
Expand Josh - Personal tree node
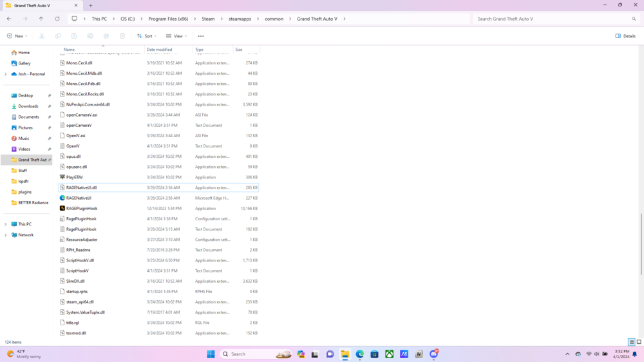point(5,74)
